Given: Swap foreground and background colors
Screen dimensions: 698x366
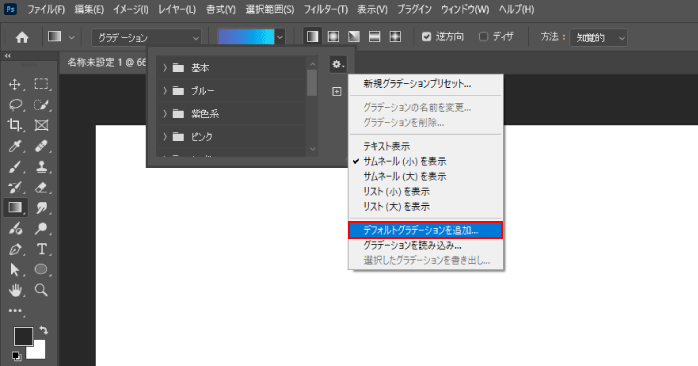Looking at the screenshot, I should (43, 330).
